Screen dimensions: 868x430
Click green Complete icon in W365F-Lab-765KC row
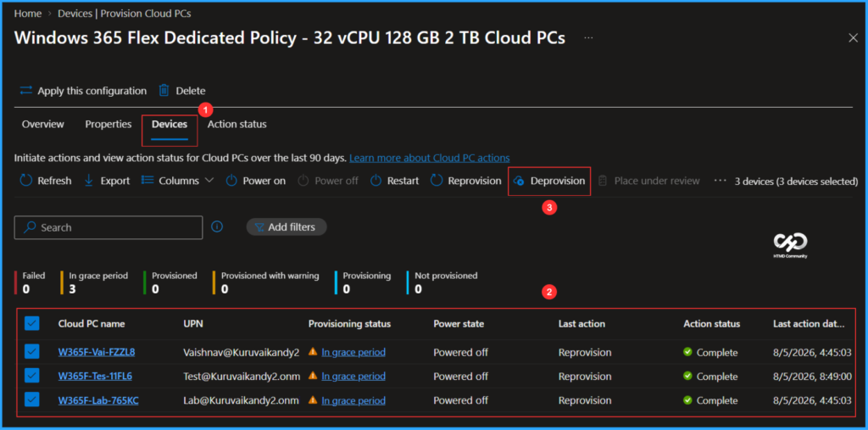pyautogui.click(x=687, y=399)
